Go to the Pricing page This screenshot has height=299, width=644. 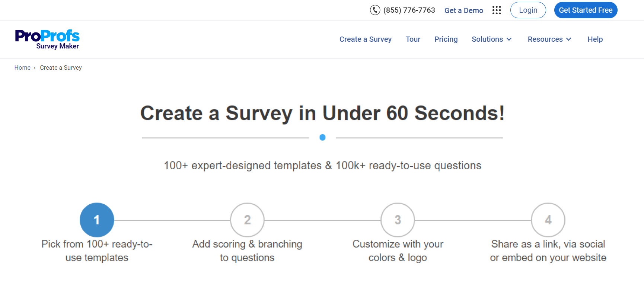(x=446, y=39)
